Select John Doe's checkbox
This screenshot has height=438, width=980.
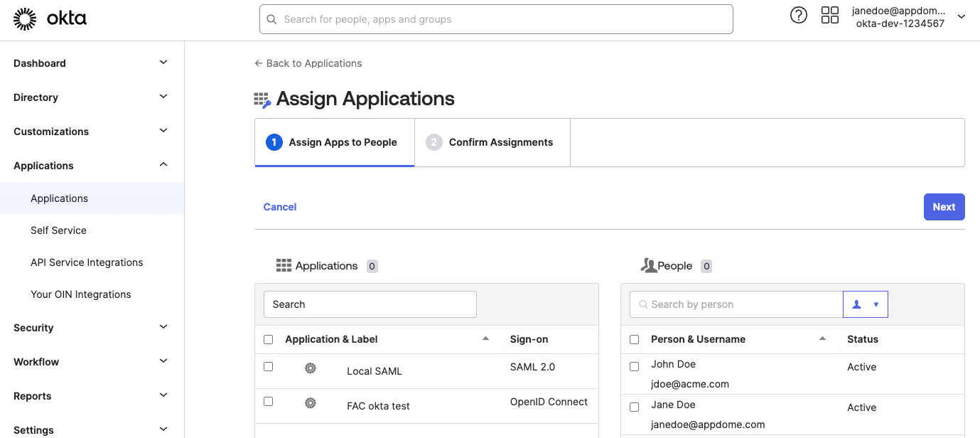pos(634,366)
